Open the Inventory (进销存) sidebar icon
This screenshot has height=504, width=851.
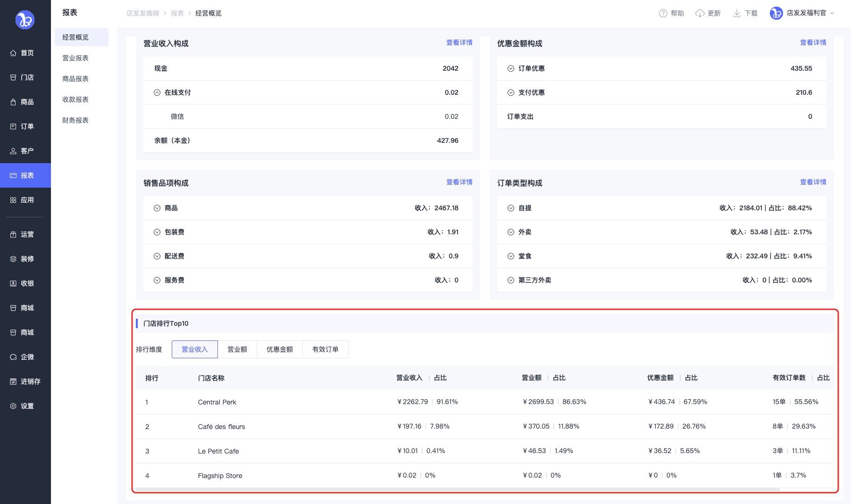click(13, 381)
